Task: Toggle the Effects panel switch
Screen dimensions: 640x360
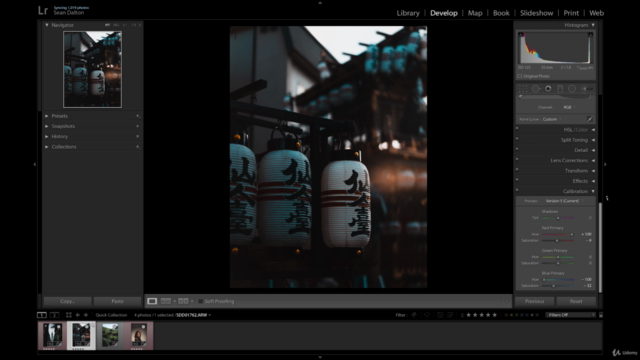Action: point(517,180)
